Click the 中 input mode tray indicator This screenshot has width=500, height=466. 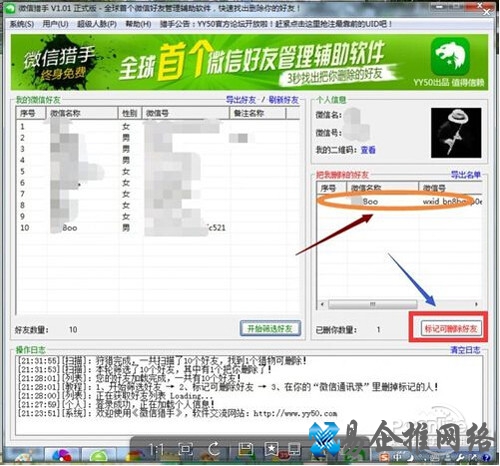click(x=398, y=457)
